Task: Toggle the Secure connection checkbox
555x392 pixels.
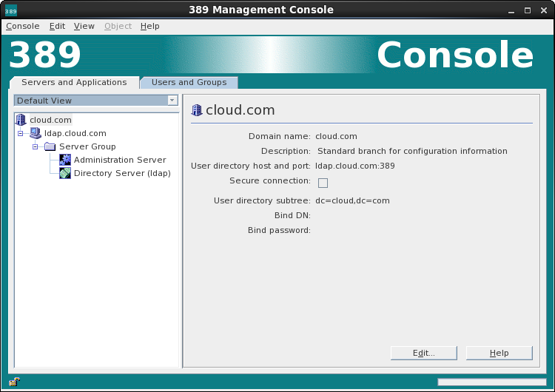Action: (x=323, y=183)
